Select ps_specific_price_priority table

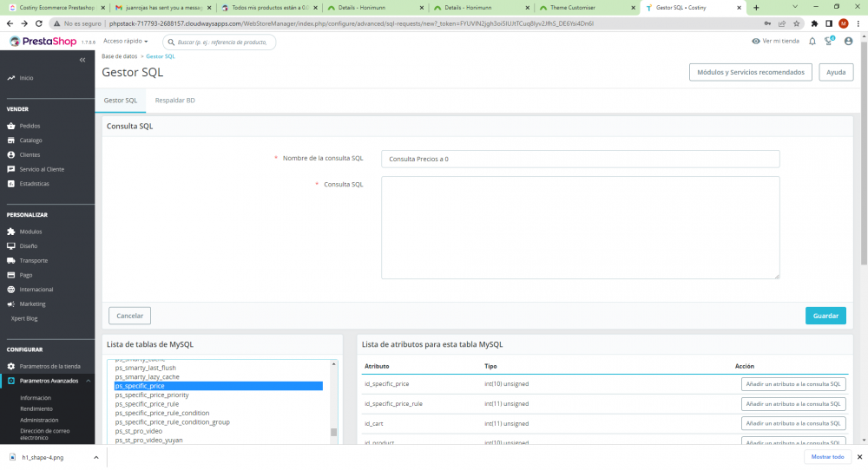(152, 395)
